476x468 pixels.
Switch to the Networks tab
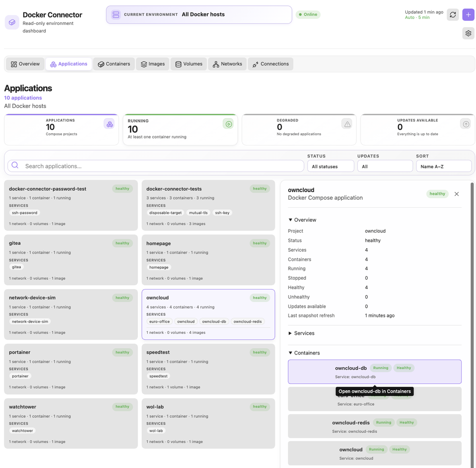click(x=227, y=64)
